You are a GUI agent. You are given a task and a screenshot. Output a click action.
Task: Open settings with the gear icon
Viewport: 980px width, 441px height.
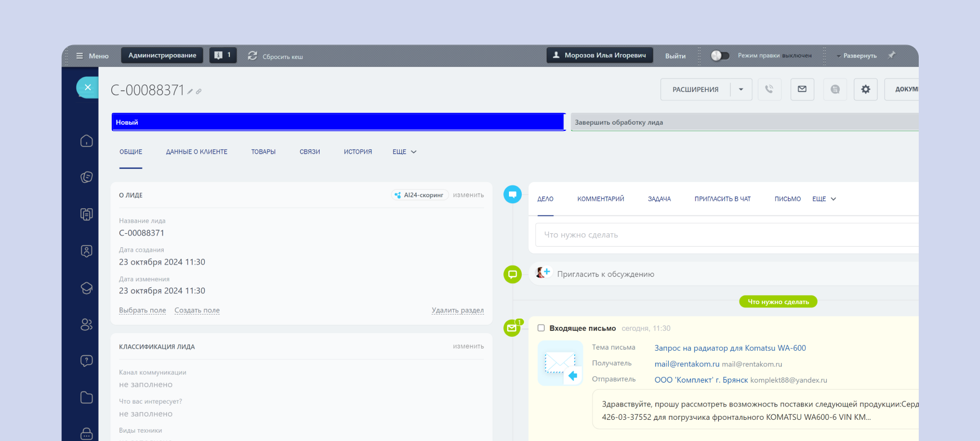(865, 89)
